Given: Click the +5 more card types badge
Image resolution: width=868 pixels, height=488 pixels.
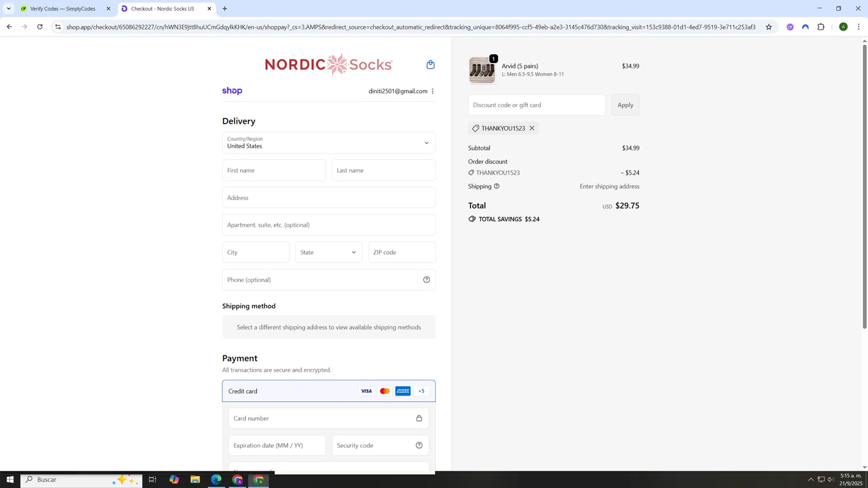Looking at the screenshot, I should click(x=421, y=391).
